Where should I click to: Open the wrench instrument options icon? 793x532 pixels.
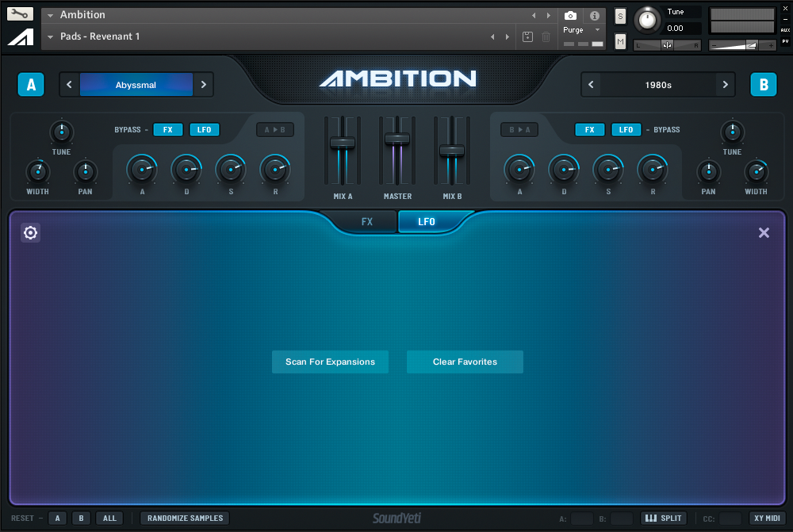(20, 13)
